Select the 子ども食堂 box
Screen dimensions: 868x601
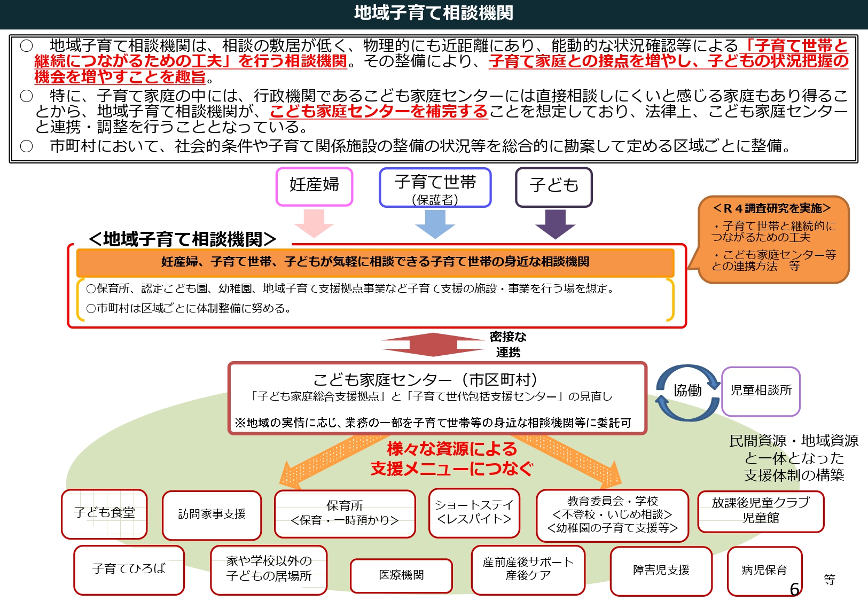pyautogui.click(x=104, y=514)
